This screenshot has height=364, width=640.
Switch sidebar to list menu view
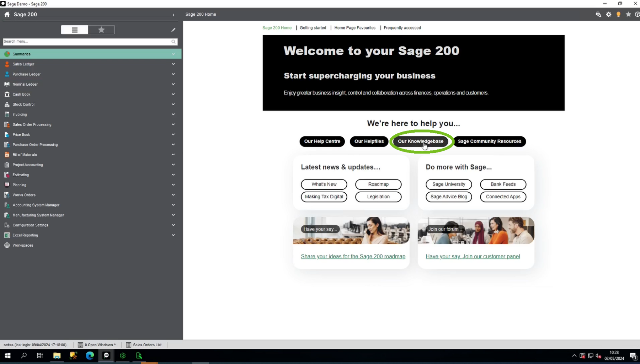75,30
